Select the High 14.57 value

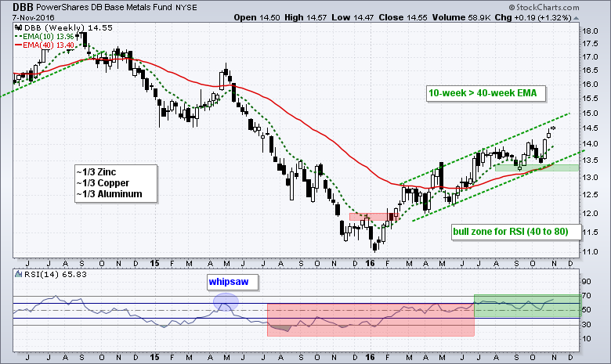(x=305, y=17)
